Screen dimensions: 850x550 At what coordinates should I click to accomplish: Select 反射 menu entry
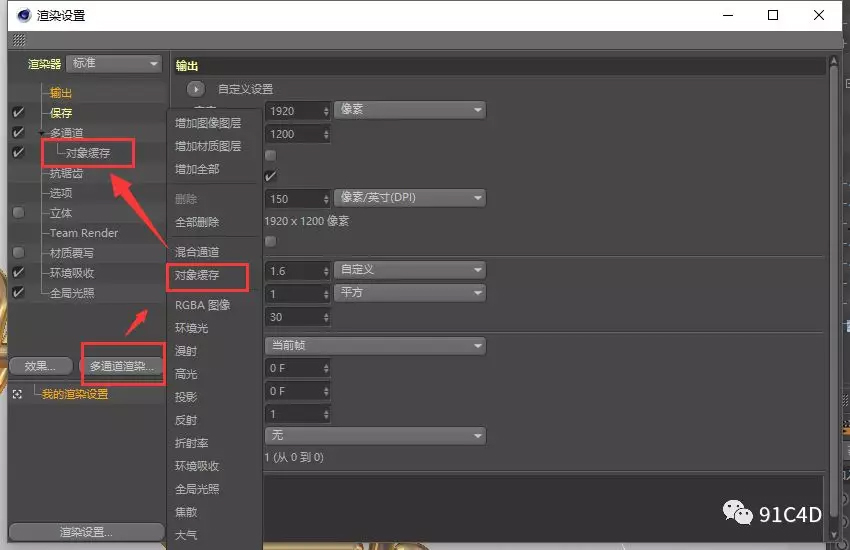tap(186, 420)
